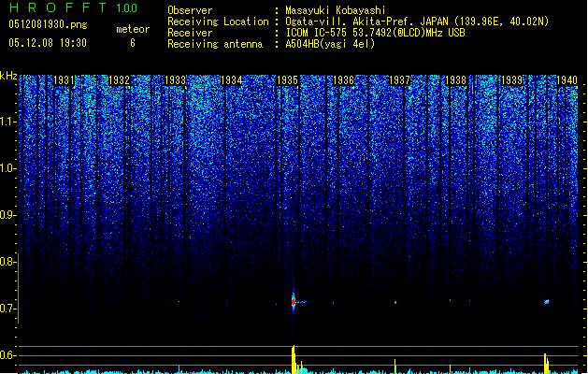Select the filename 0512081930.png
Viewport: 588px width, 374px height.
48,24
